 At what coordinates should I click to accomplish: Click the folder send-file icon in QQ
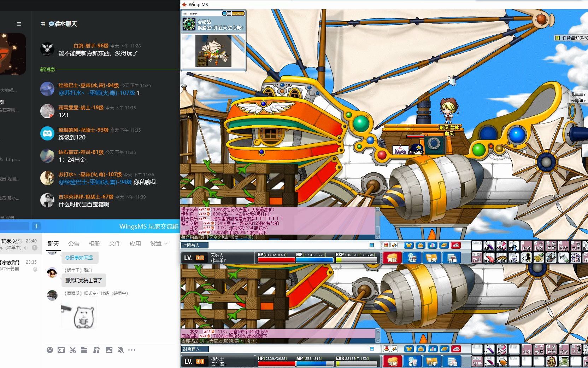(84, 350)
